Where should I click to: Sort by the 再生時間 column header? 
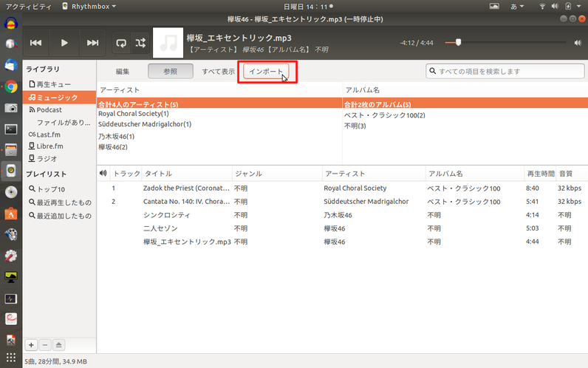click(x=541, y=174)
